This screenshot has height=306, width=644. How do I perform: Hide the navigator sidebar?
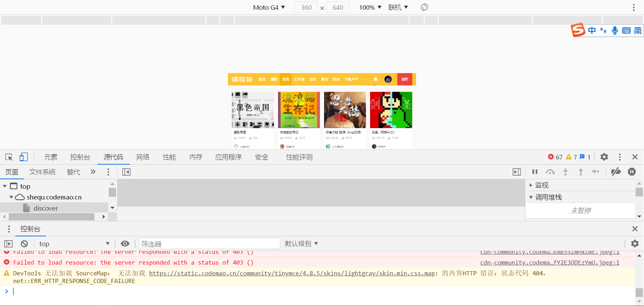coord(127,172)
